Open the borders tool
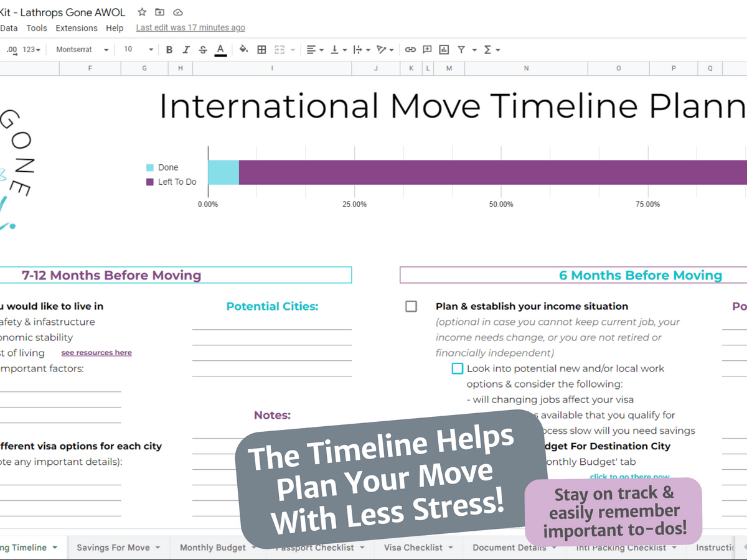The image size is (747, 560). point(261,50)
